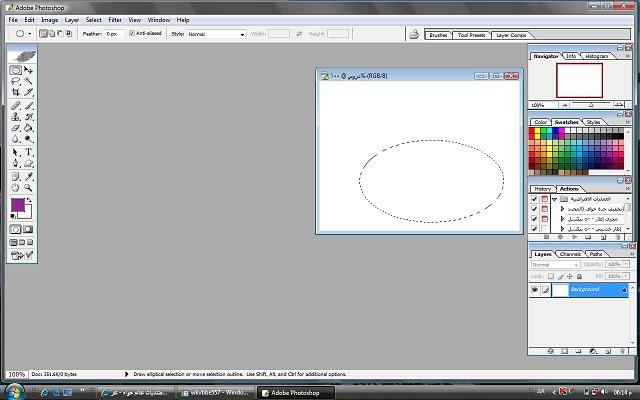The height and width of the screenshot is (400, 640).
Task: Toggle first action set checkmark in Actions
Action: [x=535, y=199]
